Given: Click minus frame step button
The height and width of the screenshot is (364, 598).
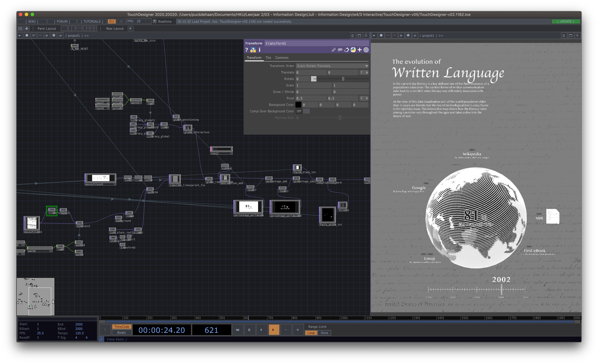Looking at the screenshot, I should click(286, 330).
